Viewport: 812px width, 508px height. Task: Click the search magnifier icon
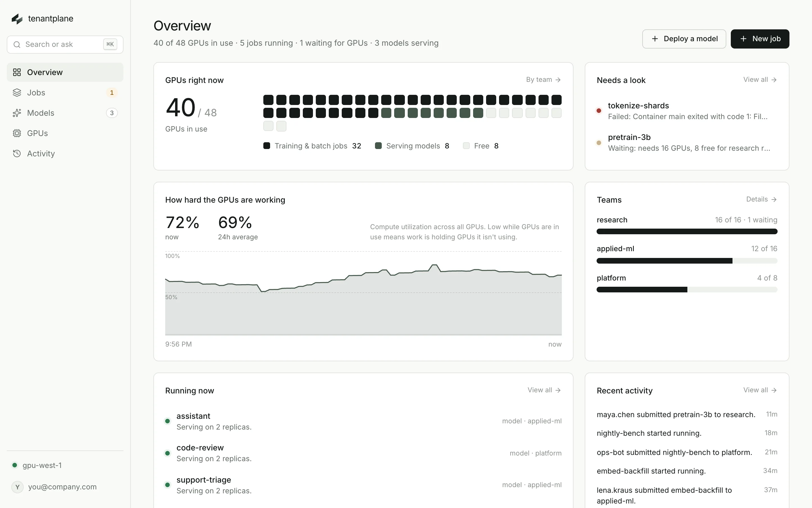[x=17, y=44]
